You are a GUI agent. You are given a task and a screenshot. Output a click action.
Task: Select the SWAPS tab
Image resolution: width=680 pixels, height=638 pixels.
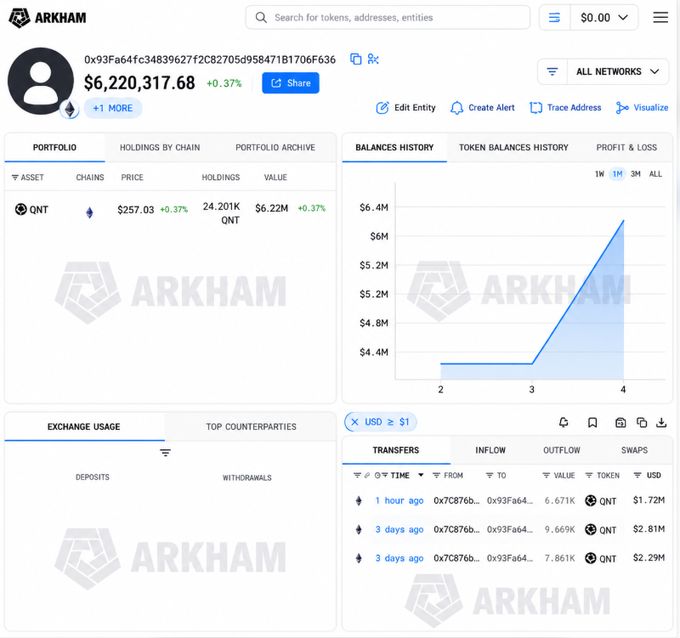pos(634,450)
